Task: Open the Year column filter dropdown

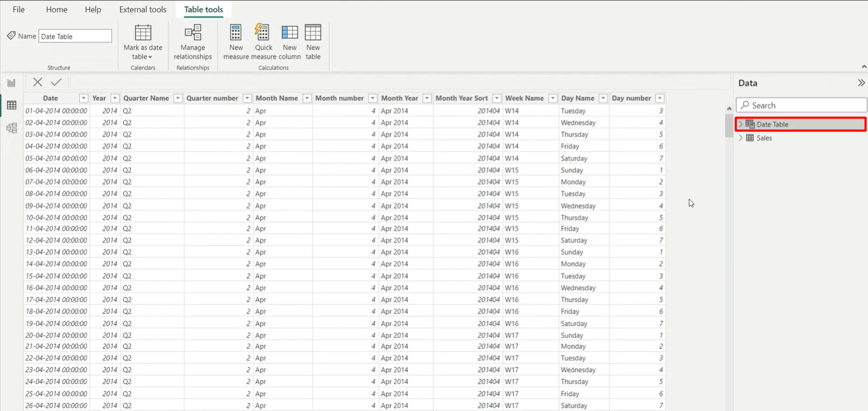Action: coord(115,98)
